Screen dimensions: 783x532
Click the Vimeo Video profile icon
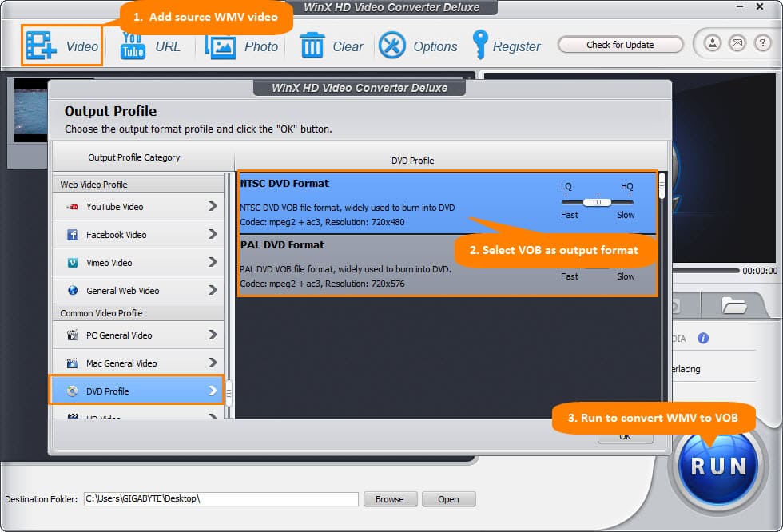coord(73,263)
